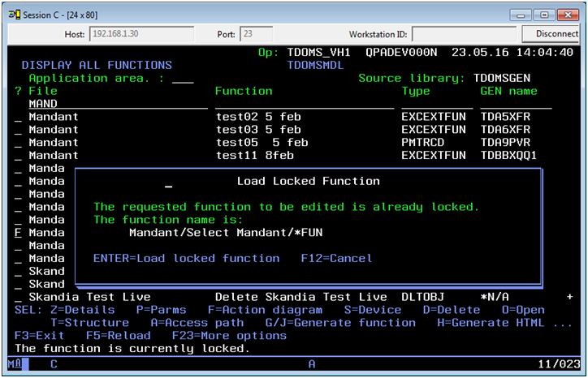588x378 pixels.
Task: Click the Application area entry field
Action: click(183, 79)
